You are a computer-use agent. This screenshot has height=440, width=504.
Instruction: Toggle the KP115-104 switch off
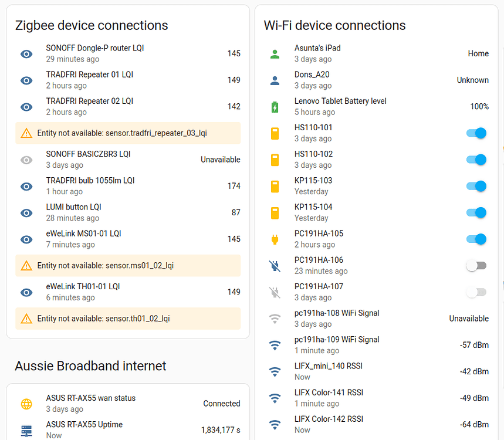coord(476,212)
